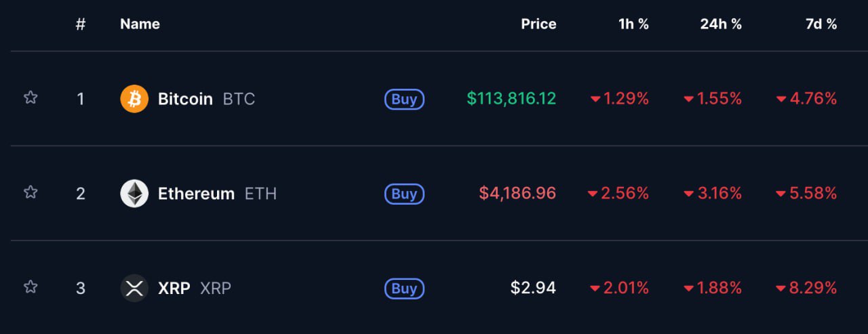Star Bitcoin to add to watchlist
Image resolution: width=868 pixels, height=334 pixels.
click(31, 98)
